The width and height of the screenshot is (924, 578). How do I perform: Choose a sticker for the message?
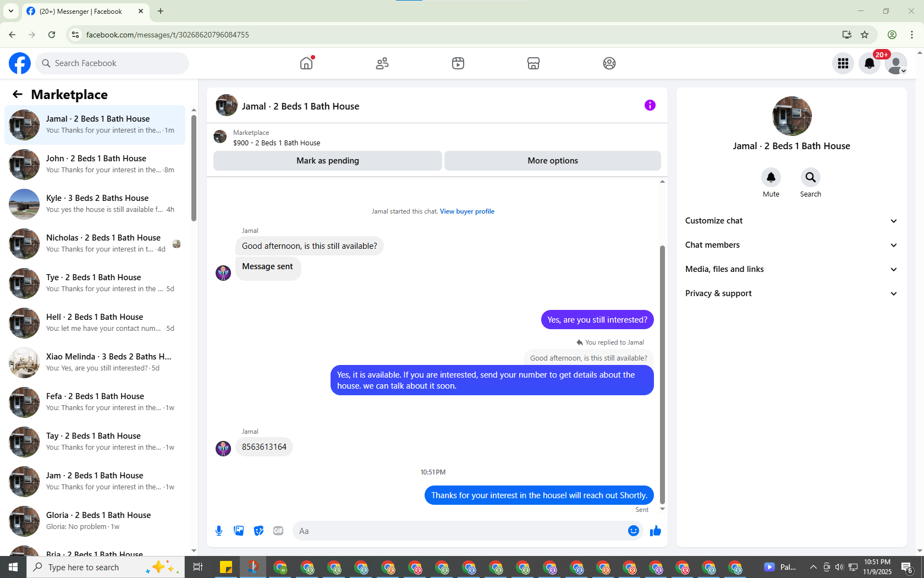(258, 531)
